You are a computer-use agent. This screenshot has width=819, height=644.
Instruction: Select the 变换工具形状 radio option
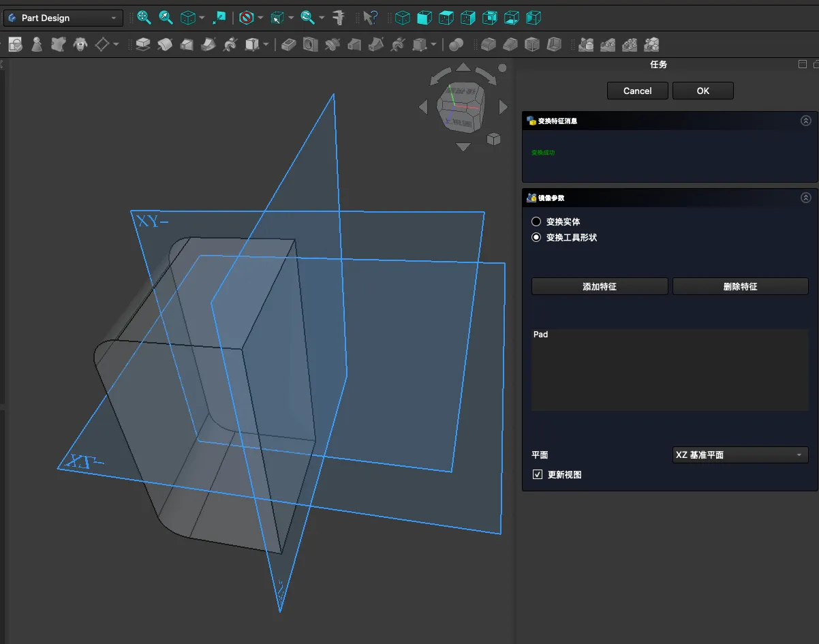[536, 238]
